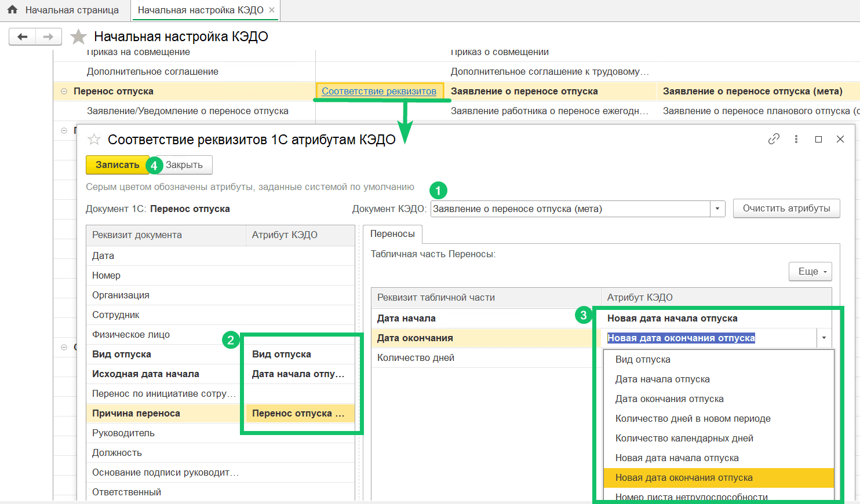860x504 pixels.
Task: Toggle the Дата окончания attribute dropdown arrow
Action: 823,338
